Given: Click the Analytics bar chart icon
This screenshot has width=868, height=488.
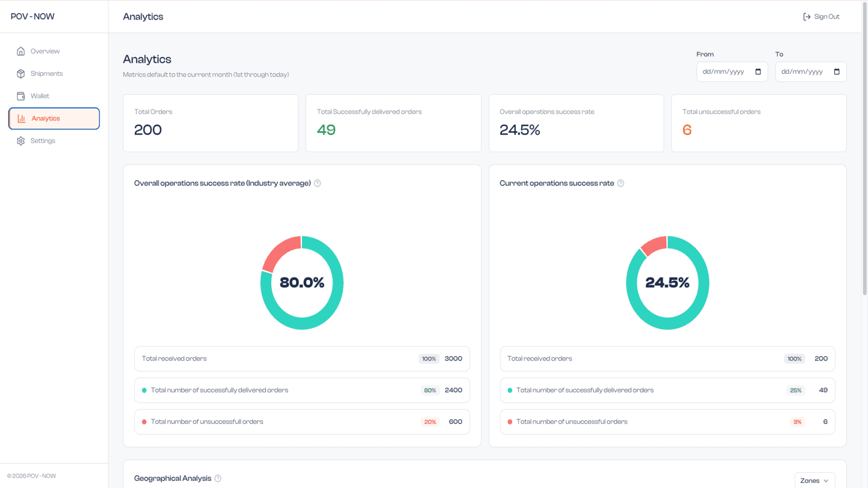Looking at the screenshot, I should click(22, 118).
